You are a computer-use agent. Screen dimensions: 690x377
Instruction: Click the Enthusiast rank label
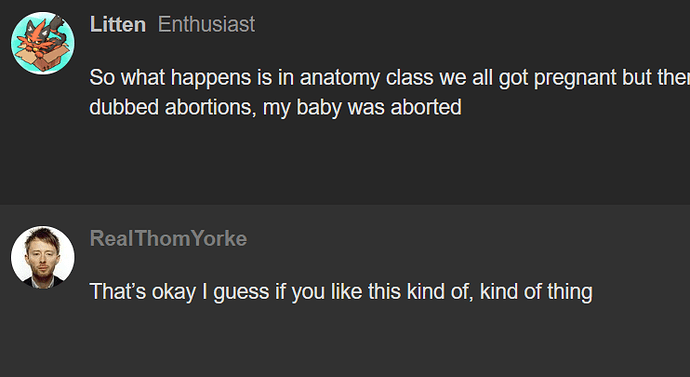tap(206, 24)
